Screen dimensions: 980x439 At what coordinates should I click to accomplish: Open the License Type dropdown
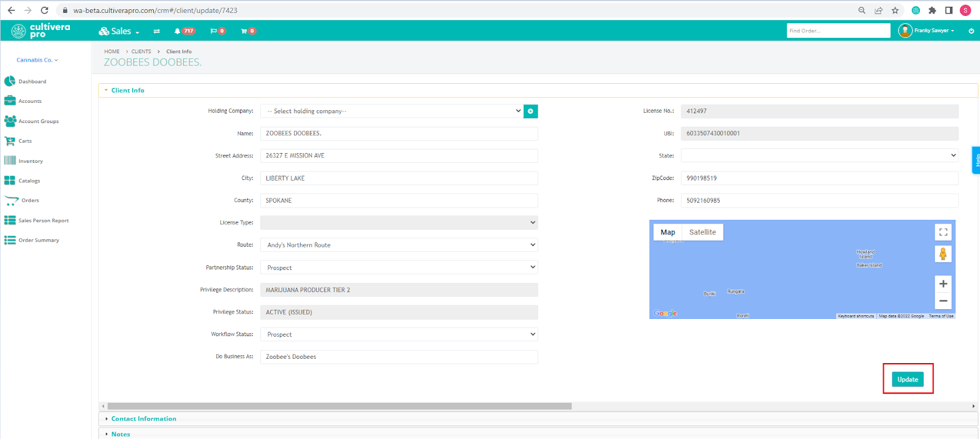click(399, 222)
